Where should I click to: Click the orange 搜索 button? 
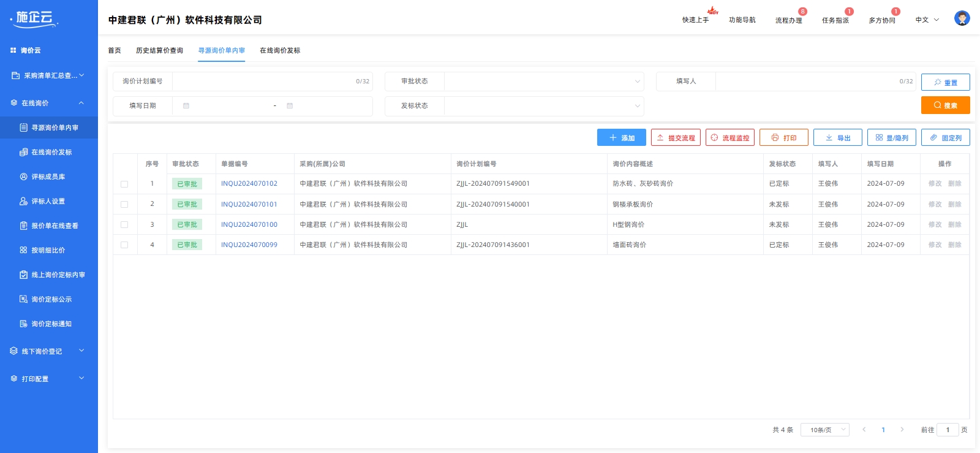click(945, 105)
